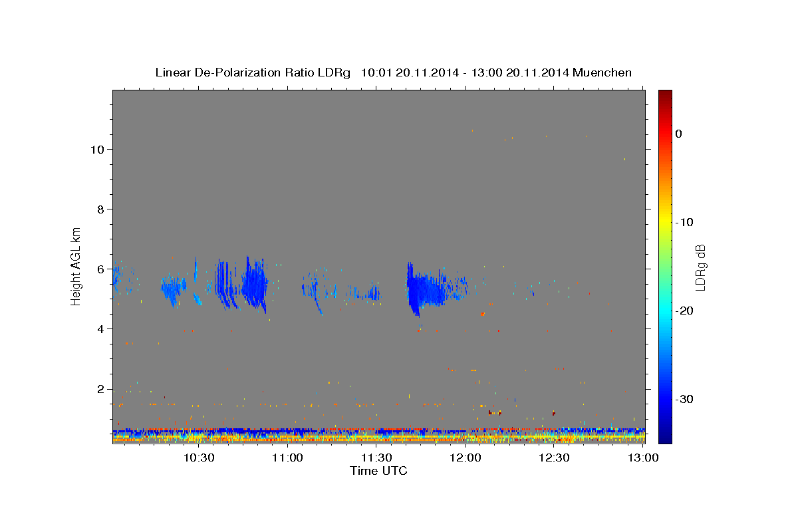Click the blue cloud echo near 10:50
798x532 pixels.
click(254, 285)
